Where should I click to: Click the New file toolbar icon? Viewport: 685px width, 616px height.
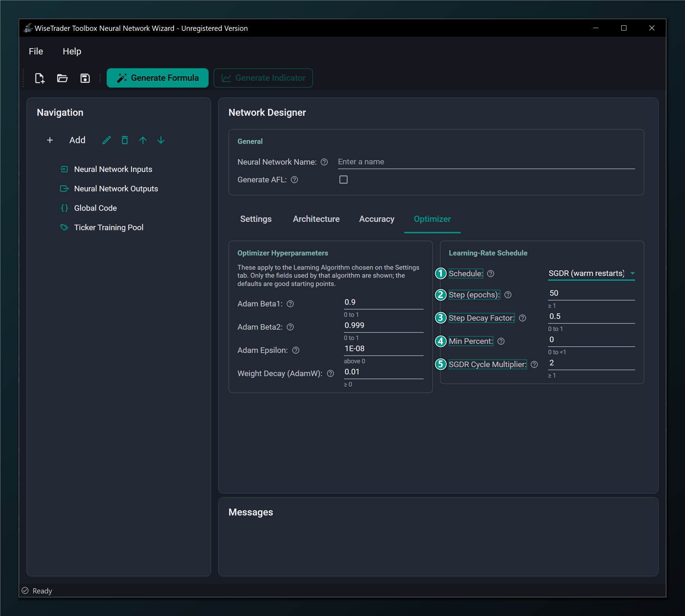click(40, 78)
